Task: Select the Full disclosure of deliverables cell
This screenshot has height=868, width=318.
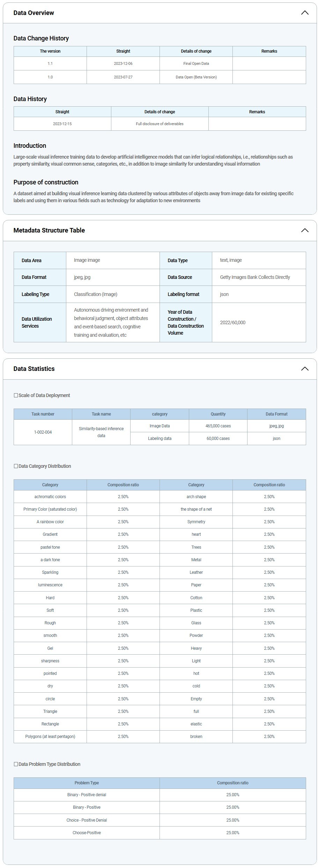Action: tap(160, 124)
